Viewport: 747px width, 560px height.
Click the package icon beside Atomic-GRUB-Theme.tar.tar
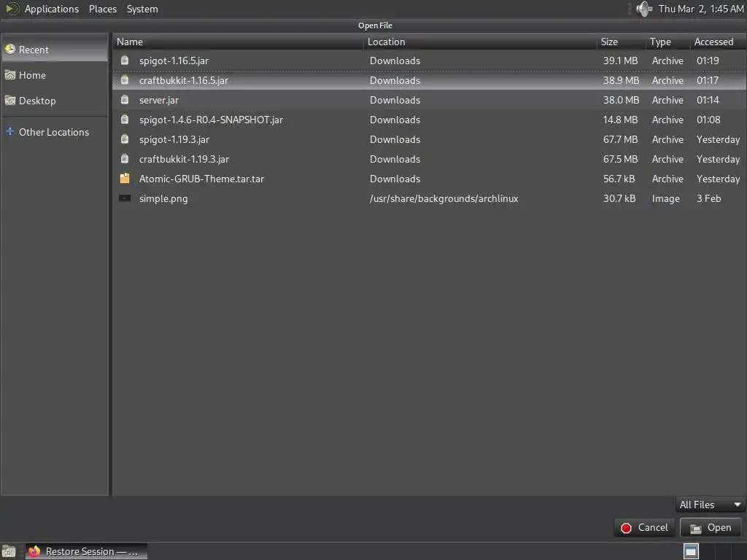click(x=125, y=179)
